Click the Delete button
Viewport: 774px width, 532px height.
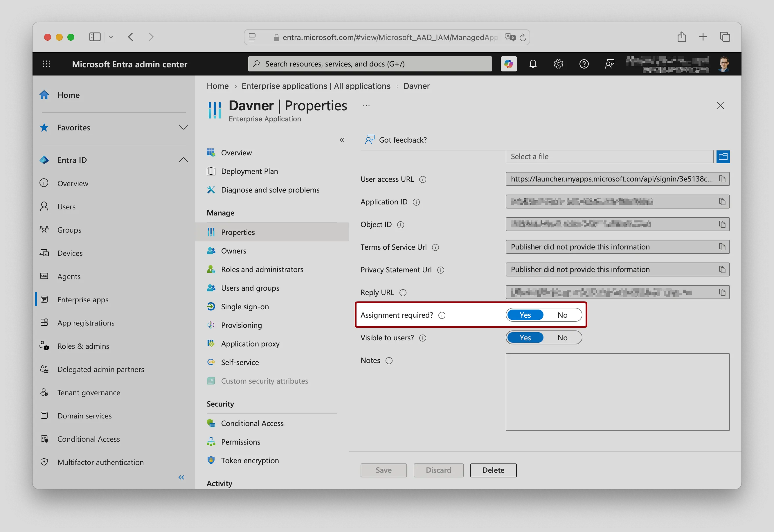tap(493, 470)
